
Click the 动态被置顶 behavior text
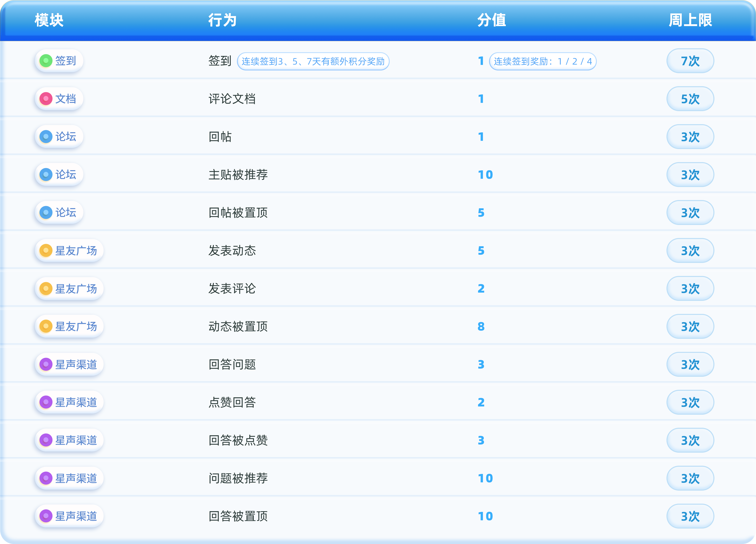pyautogui.click(x=238, y=327)
